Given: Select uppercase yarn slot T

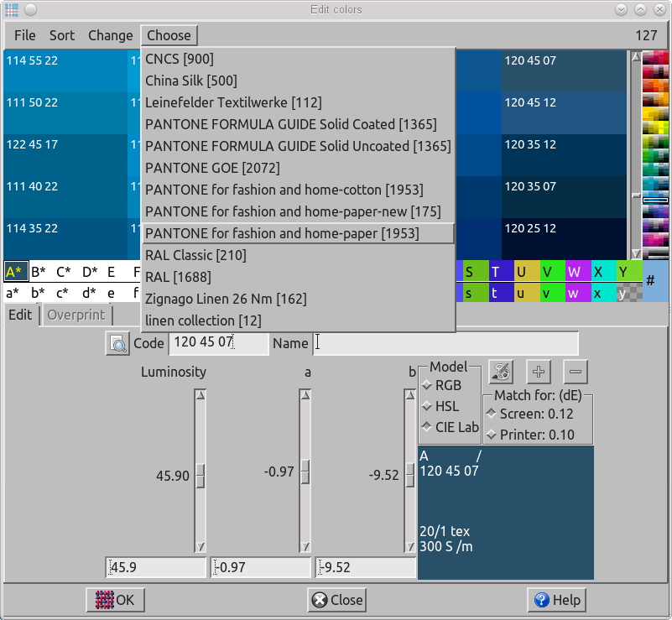Looking at the screenshot, I should tap(502, 272).
